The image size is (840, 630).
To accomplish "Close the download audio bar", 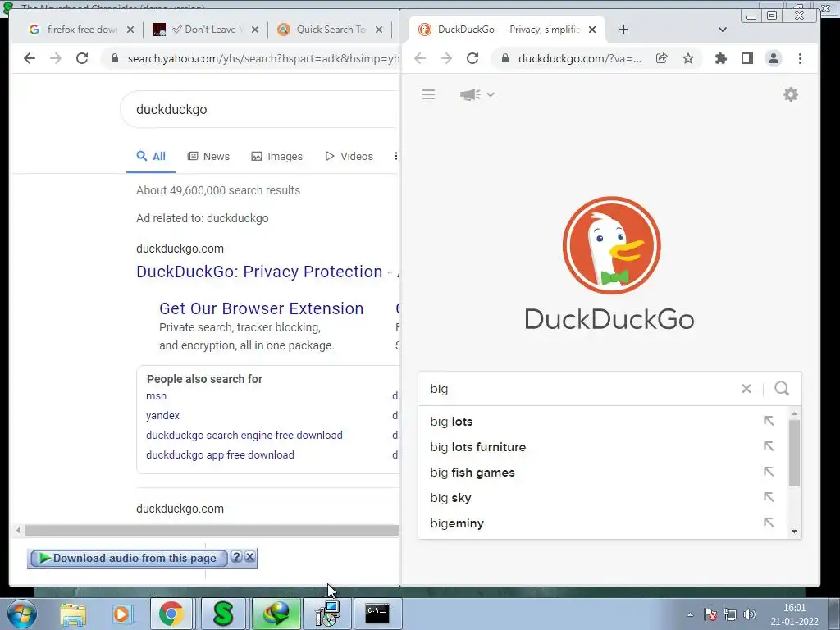I will click(x=250, y=557).
